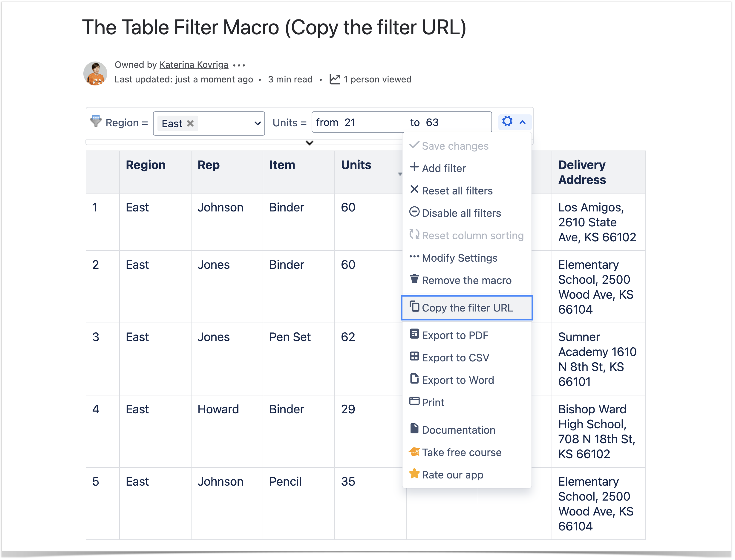The width and height of the screenshot is (735, 560).
Task: Click Add filter plus icon
Action: [x=414, y=167]
